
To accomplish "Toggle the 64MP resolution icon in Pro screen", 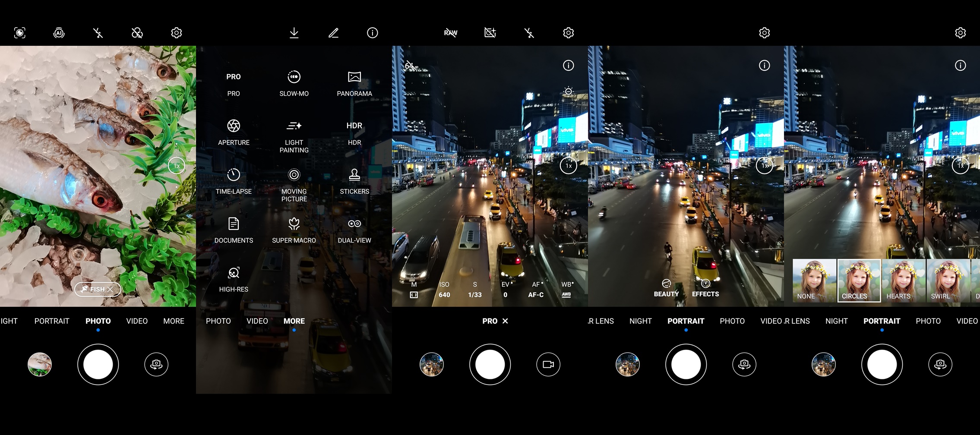I will [411, 66].
